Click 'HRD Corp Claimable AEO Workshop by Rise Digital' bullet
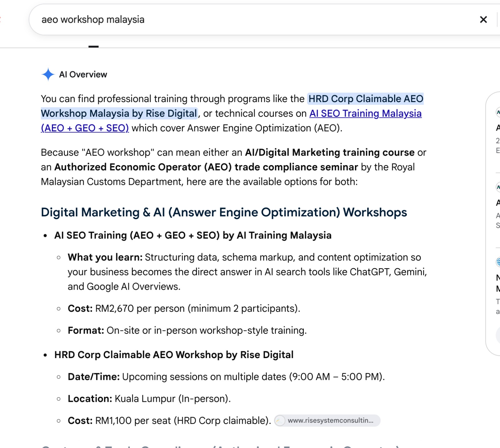500x448 pixels. click(174, 355)
